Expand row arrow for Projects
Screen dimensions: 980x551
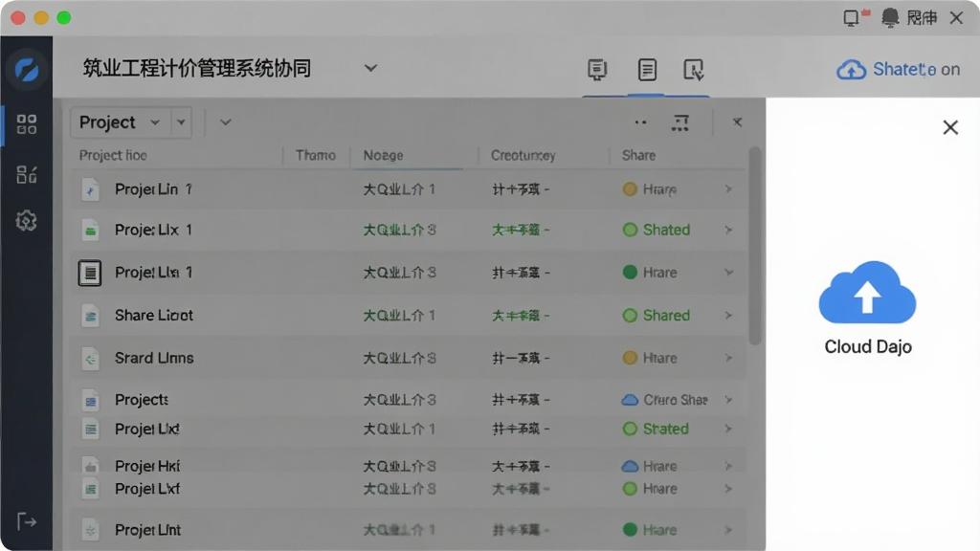point(728,400)
